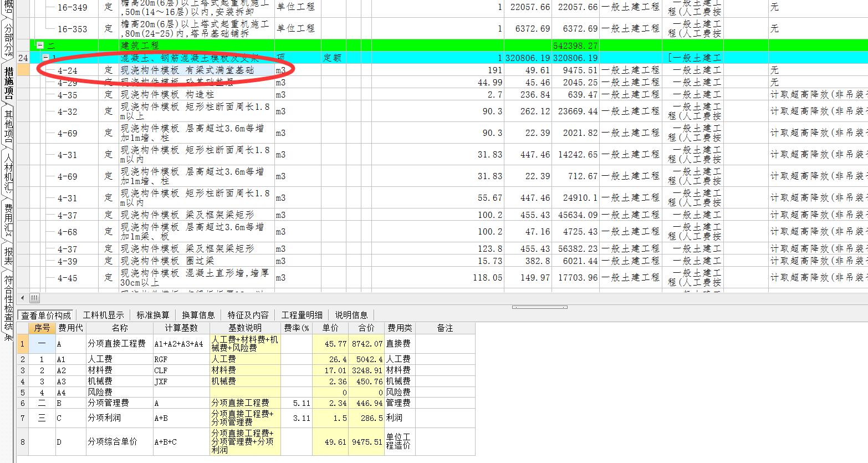Click the 定额 cell in cyan row

coord(334,58)
